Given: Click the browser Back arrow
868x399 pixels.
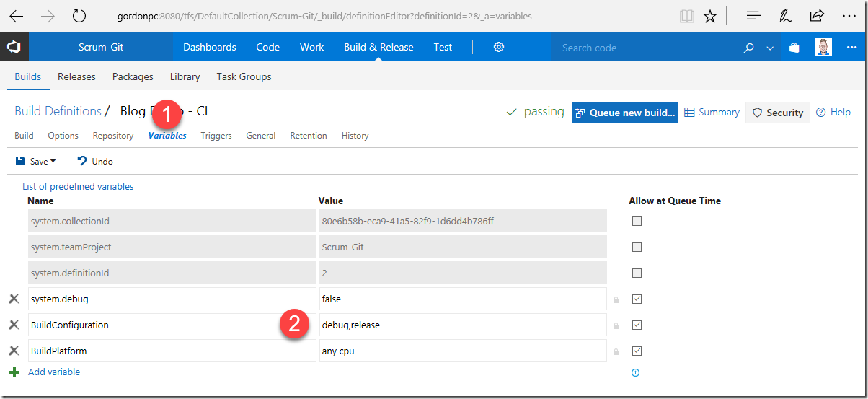Looking at the screenshot, I should [16, 16].
